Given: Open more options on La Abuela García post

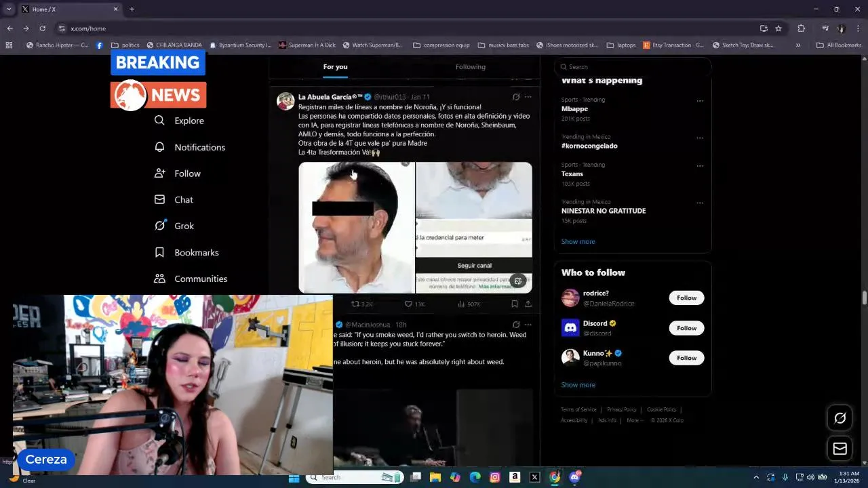Looking at the screenshot, I should [x=528, y=97].
